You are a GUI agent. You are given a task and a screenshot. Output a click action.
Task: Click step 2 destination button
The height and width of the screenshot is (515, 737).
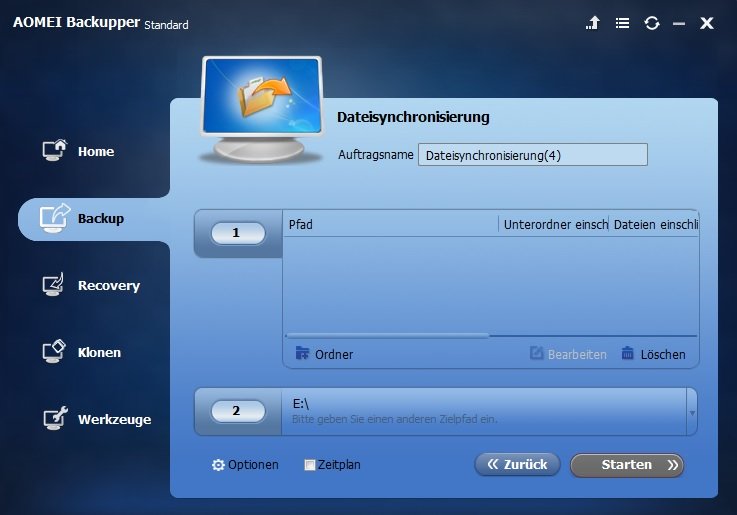pyautogui.click(x=238, y=411)
